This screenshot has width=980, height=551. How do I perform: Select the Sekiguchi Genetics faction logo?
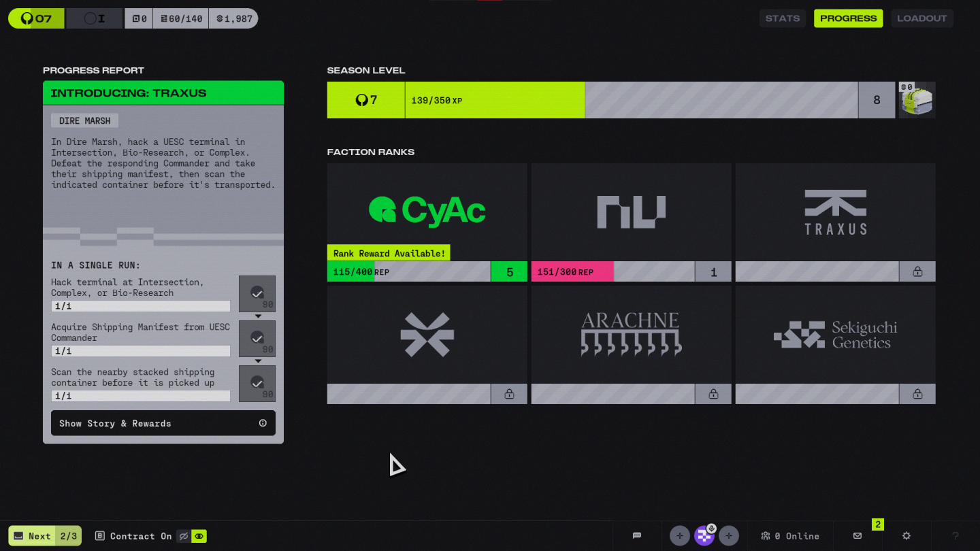coord(836,334)
